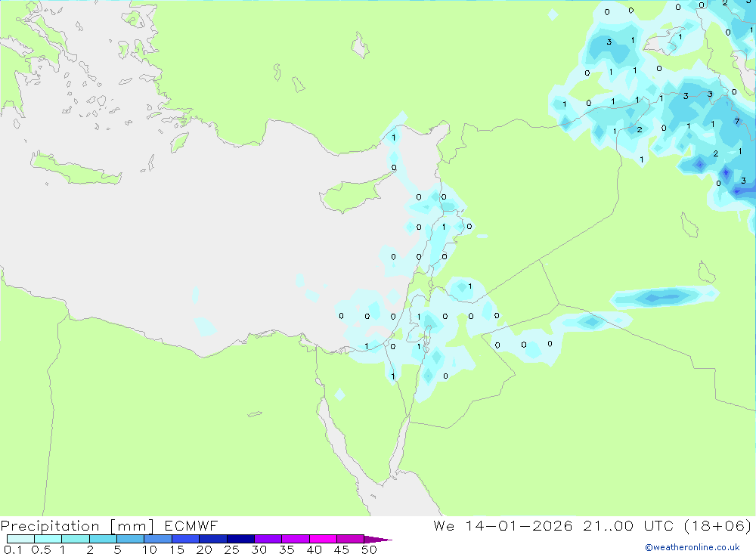This screenshot has width=756, height=554.
Task: Click the '7' precipitation value on the map
Action: pos(736,122)
